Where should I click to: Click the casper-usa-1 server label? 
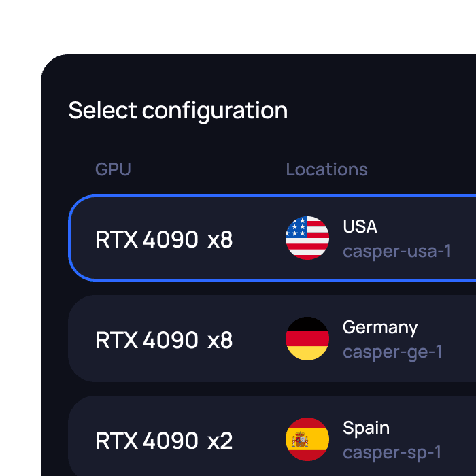pyautogui.click(x=397, y=251)
